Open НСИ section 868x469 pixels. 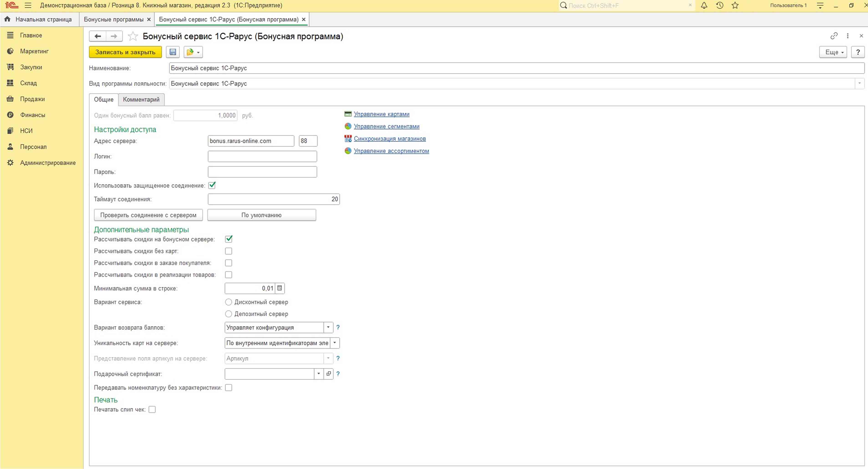point(26,131)
